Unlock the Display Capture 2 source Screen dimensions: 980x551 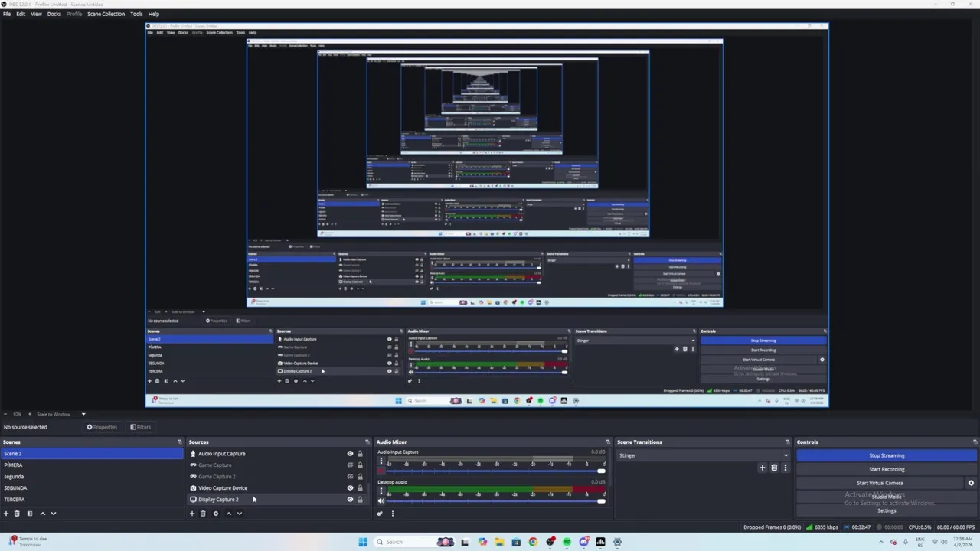[x=360, y=500]
